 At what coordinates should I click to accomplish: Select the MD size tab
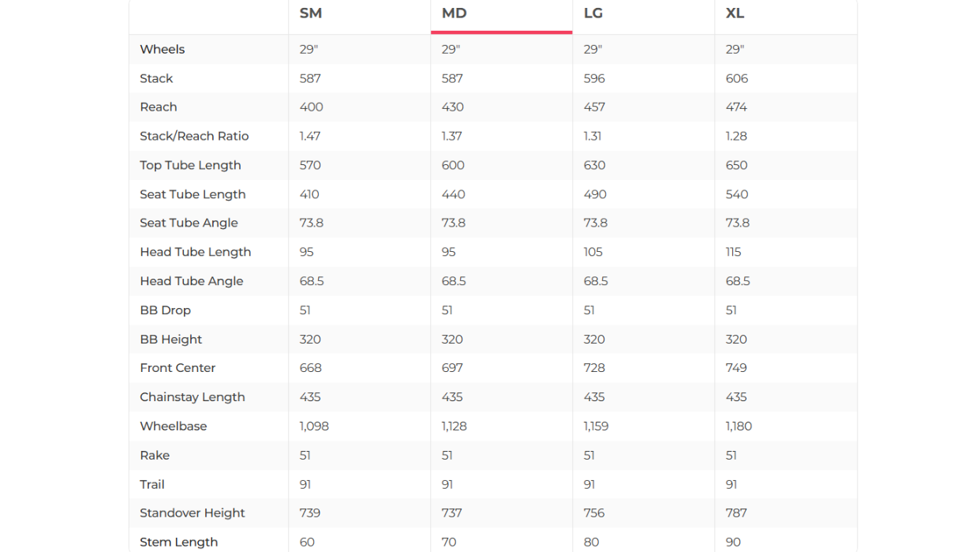coord(454,13)
